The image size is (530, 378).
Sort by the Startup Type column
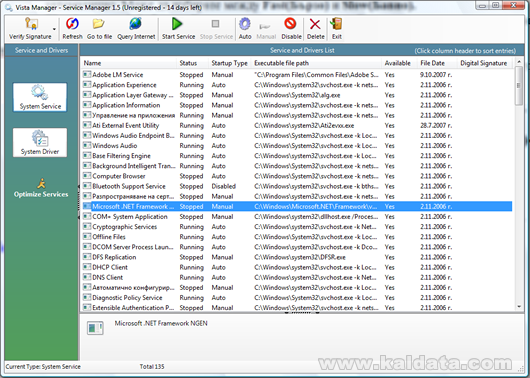(x=230, y=63)
